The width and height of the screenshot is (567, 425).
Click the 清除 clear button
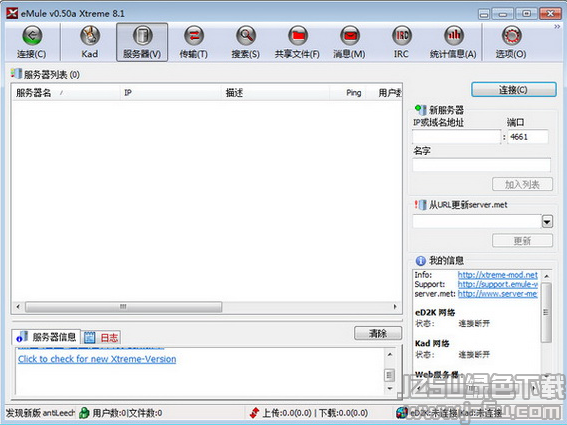click(x=378, y=333)
